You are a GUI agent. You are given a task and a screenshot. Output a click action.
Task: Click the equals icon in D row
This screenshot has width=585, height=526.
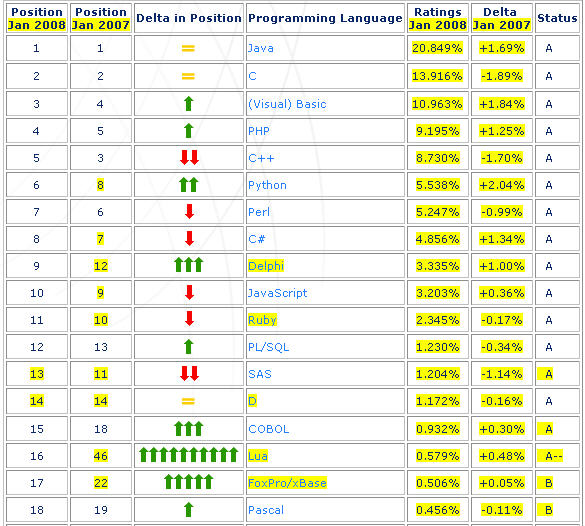pos(188,401)
